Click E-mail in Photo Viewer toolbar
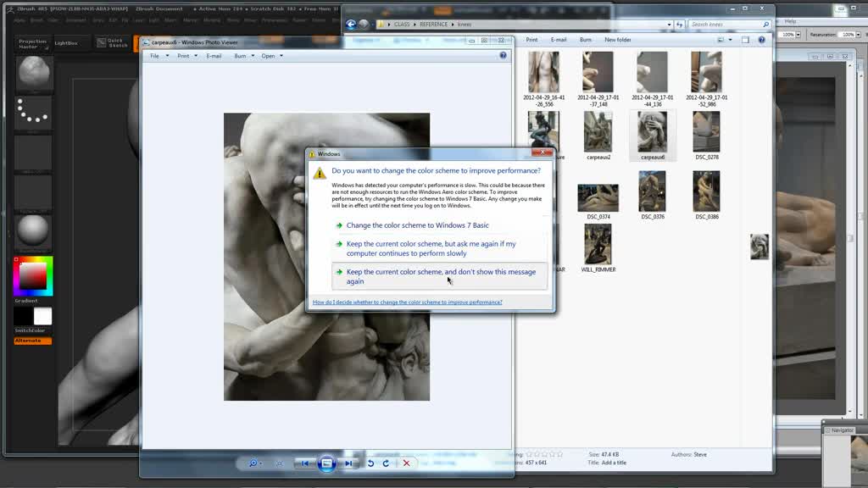This screenshot has width=868, height=488. (214, 56)
